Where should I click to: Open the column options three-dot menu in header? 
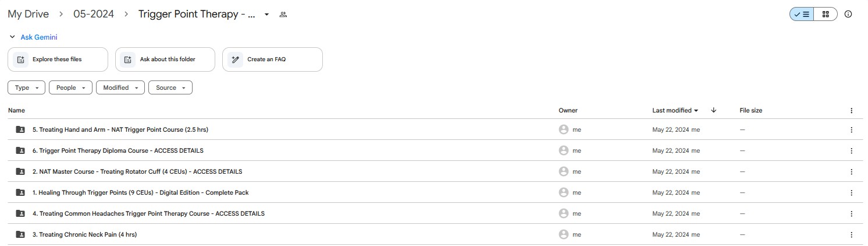[851, 111]
